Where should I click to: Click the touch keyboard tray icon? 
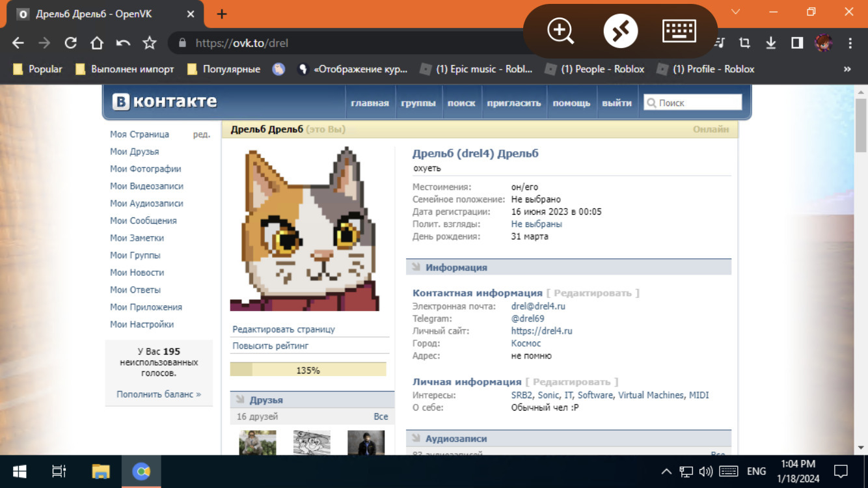click(x=728, y=472)
